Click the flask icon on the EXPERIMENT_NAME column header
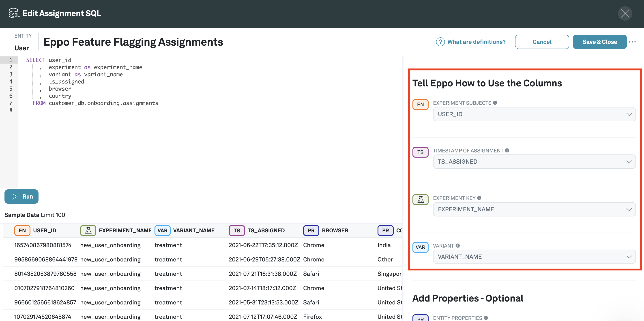The height and width of the screenshot is (321, 644). coord(88,230)
